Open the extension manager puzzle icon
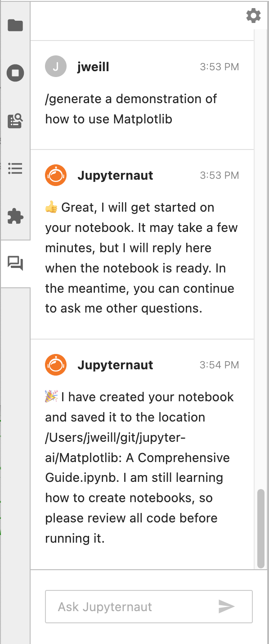Screen dimensions: 269x644 point(15,217)
